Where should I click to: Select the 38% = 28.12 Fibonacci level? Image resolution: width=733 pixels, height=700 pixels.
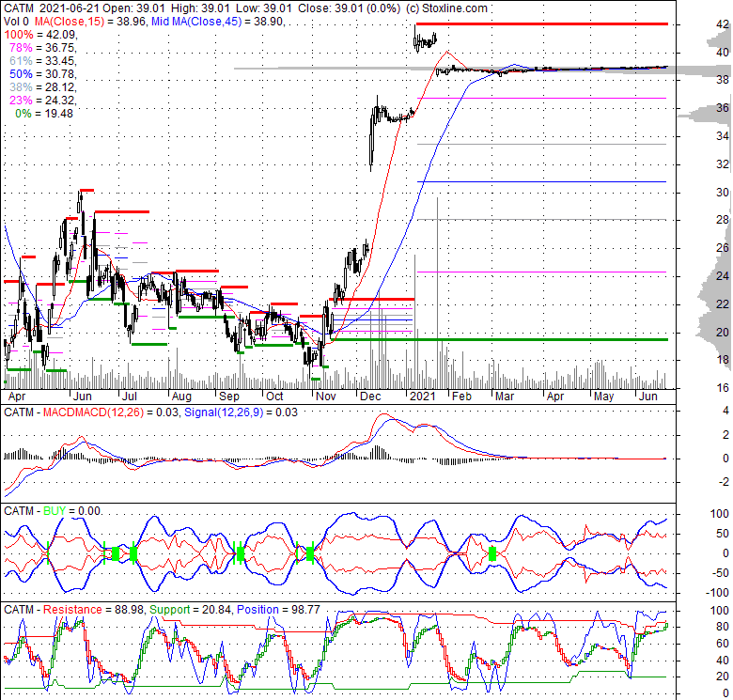pos(42,87)
